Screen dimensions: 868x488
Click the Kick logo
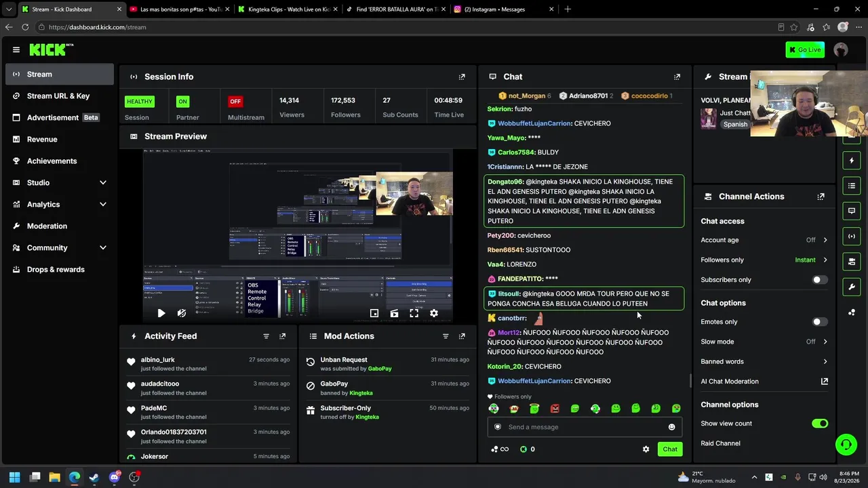pyautogui.click(x=51, y=49)
